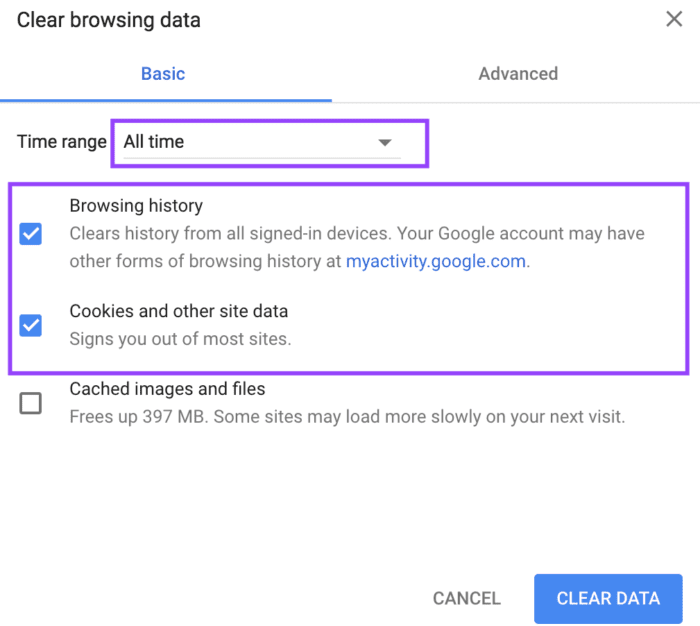Screen dimensions: 700x626
Task: Click the CLEAR DATA button
Action: pos(608,598)
